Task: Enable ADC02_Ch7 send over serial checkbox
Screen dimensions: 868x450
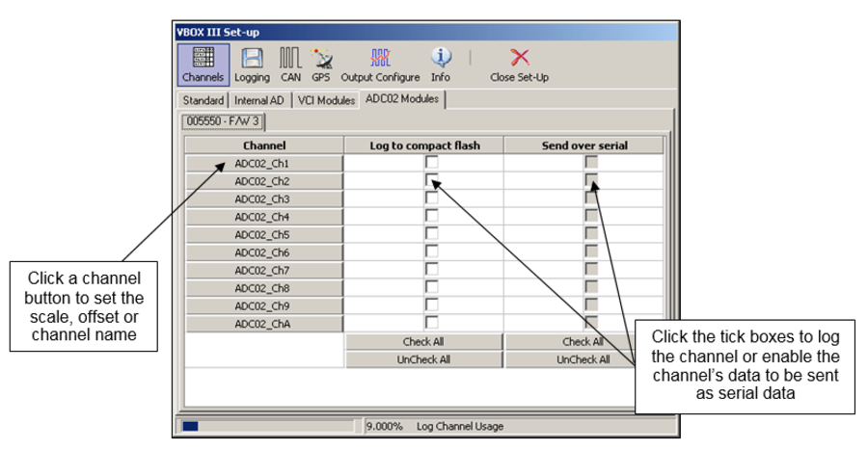Action: point(591,269)
